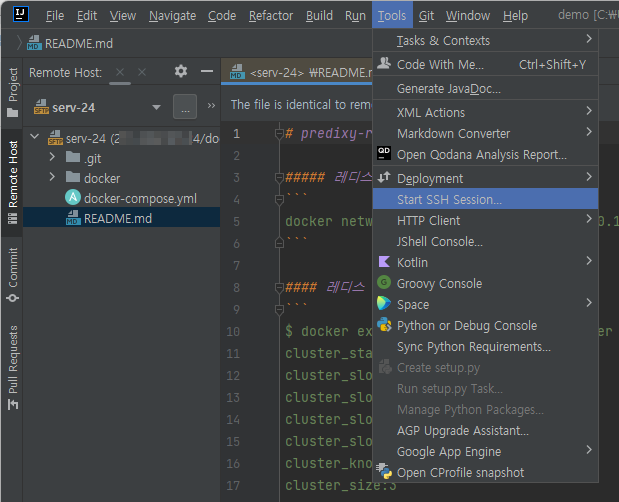Click the README.md breadcrumb label
The height and width of the screenshot is (502, 619).
[x=79, y=43]
